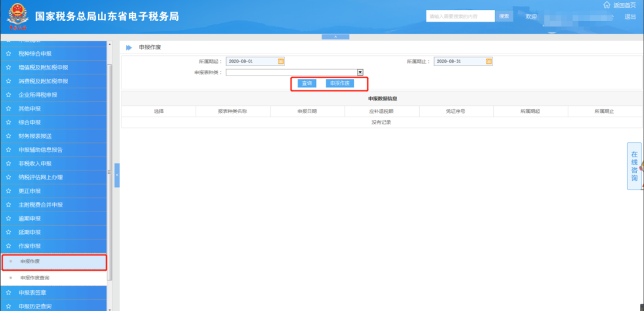
Task: Click star icon of 消费税及附加税申报
Action: click(8, 81)
